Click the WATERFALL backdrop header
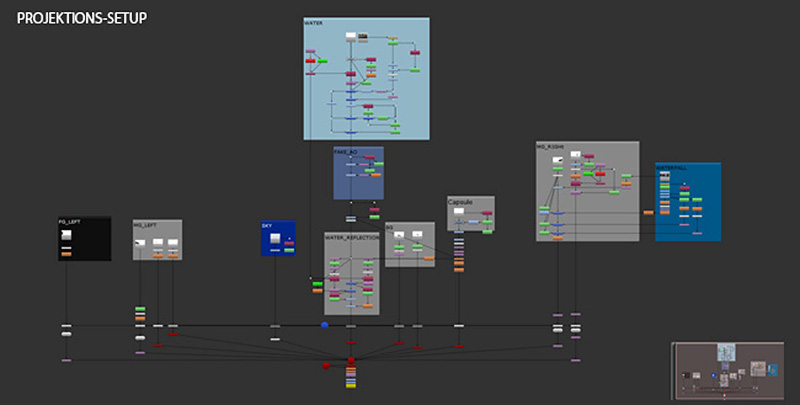 tap(671, 167)
